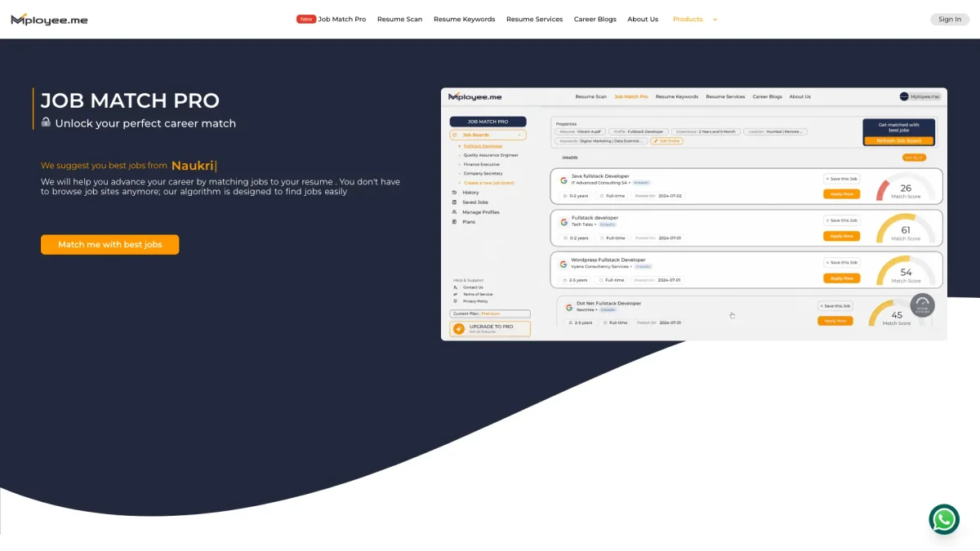
Task: Click the round gauge icon beside the 45 score
Action: tap(921, 305)
